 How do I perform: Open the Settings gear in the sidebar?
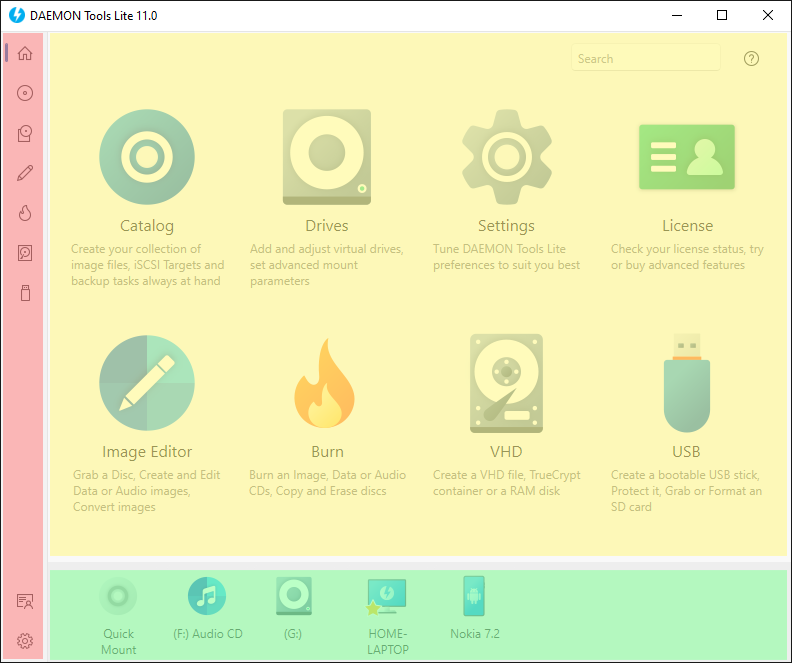click(x=25, y=641)
